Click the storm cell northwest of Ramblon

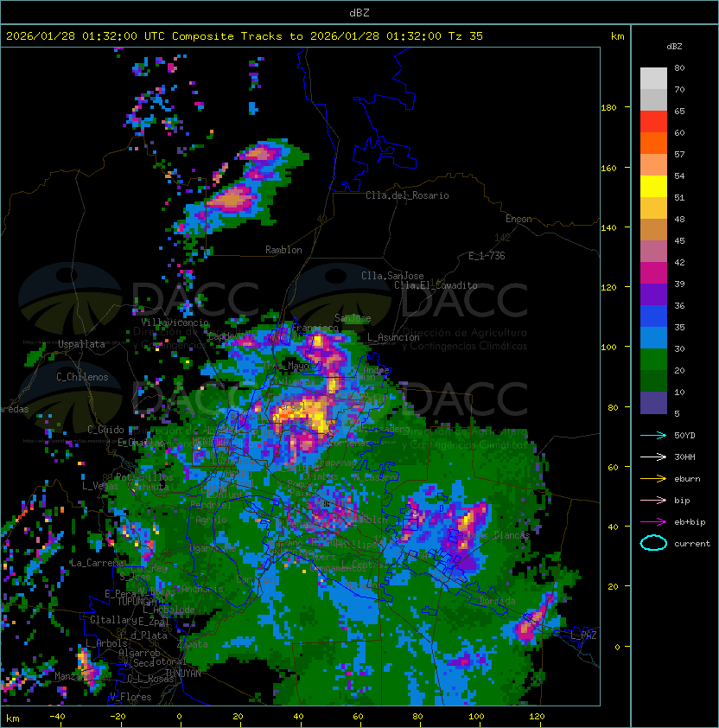(x=232, y=200)
